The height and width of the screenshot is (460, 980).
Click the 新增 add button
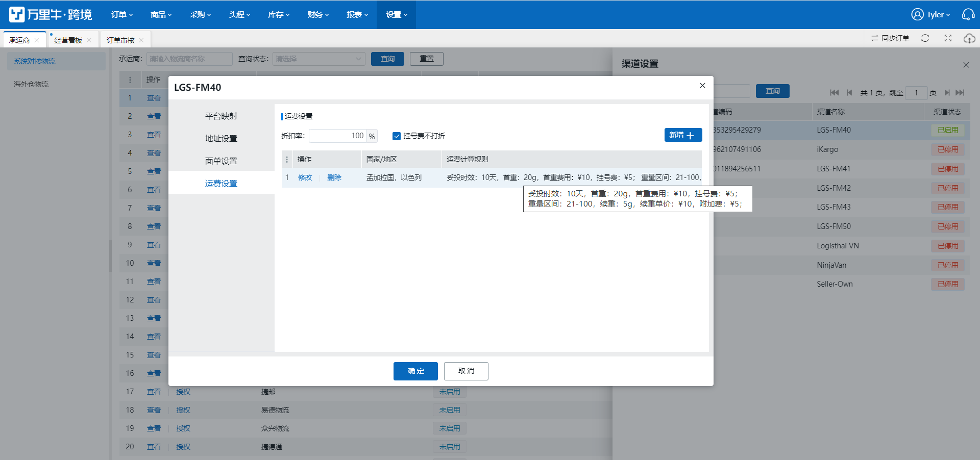[683, 135]
